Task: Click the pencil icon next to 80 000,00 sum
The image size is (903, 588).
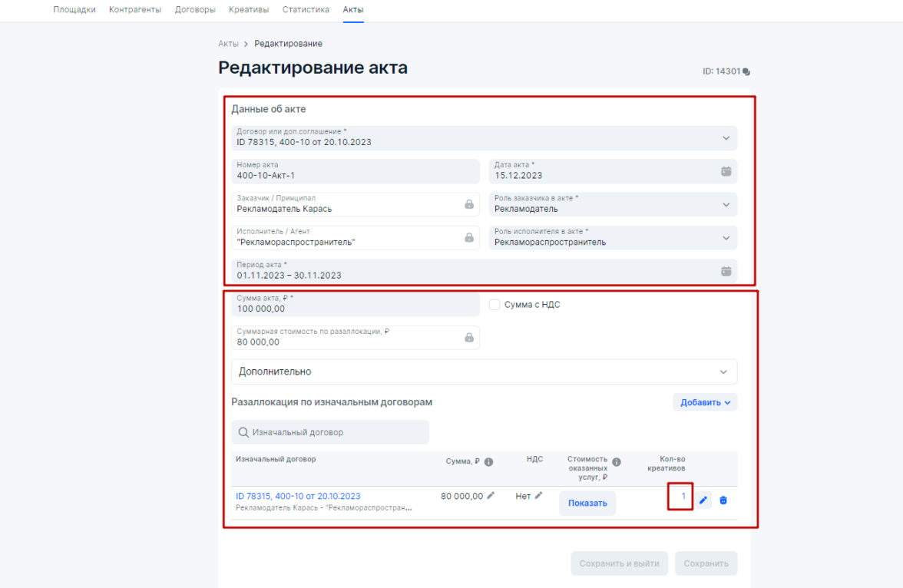Action: (x=491, y=496)
